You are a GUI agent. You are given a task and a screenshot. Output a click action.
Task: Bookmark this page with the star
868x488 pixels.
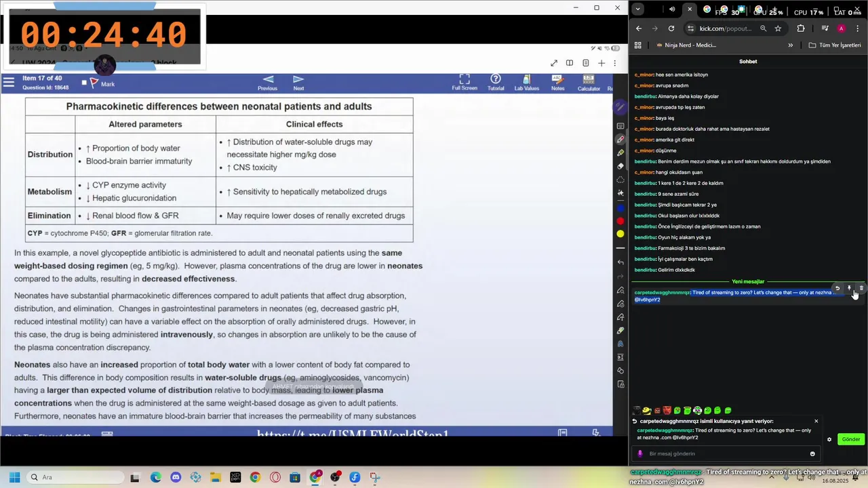[x=778, y=28]
